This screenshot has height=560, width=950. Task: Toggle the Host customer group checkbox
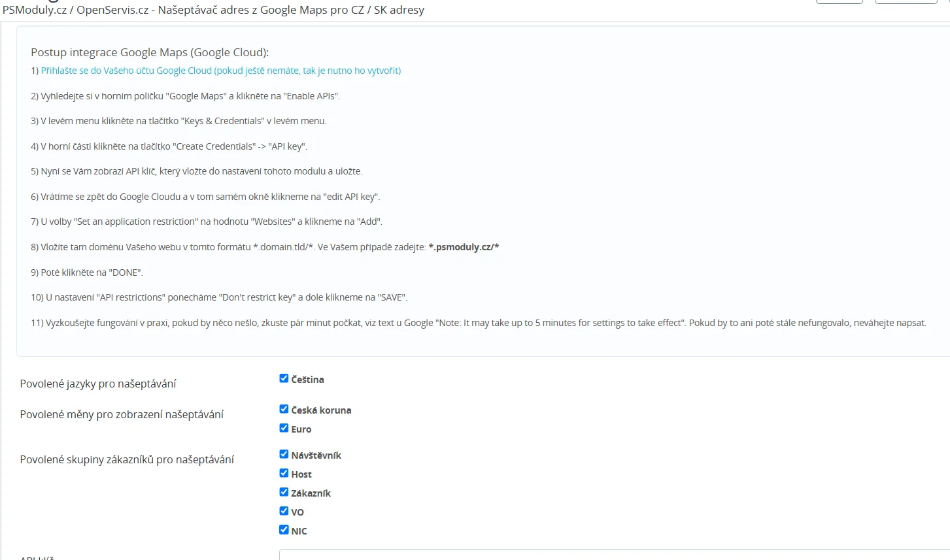coord(284,473)
